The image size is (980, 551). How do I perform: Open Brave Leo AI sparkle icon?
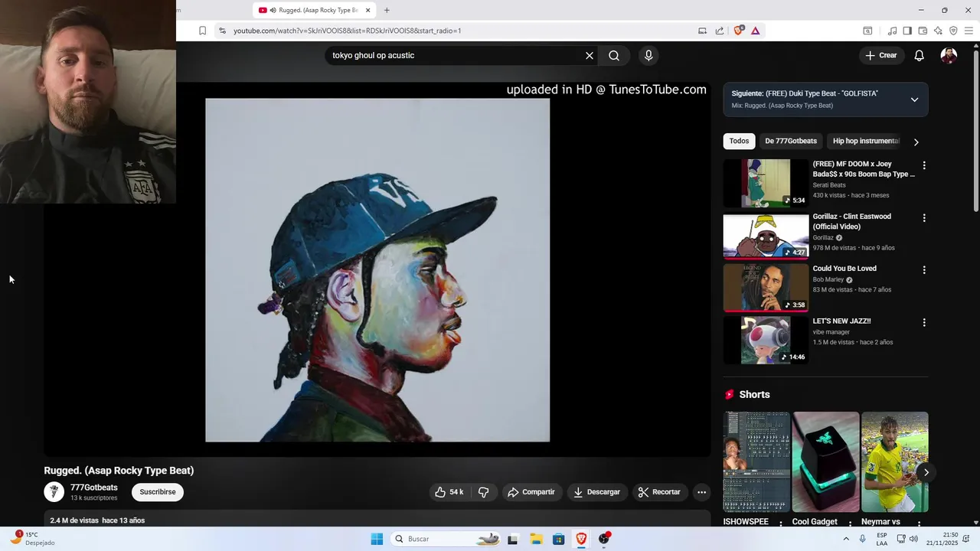[938, 31]
